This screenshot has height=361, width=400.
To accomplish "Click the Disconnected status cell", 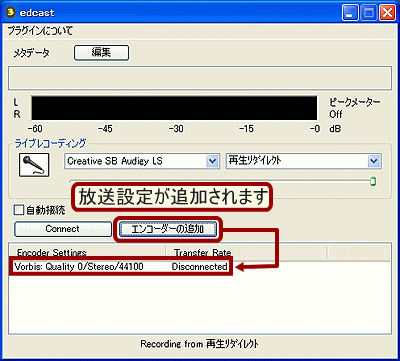I will (x=199, y=267).
